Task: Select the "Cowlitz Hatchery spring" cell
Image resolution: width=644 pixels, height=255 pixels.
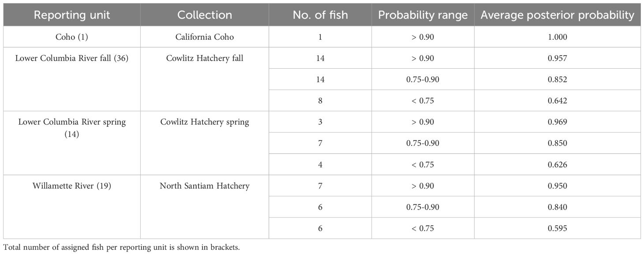Action: pos(204,122)
